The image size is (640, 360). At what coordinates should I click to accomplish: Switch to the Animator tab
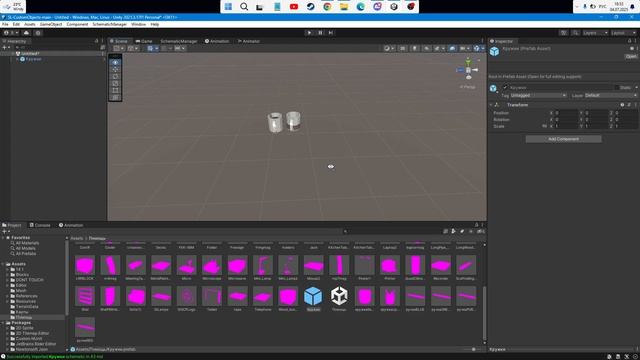pyautogui.click(x=249, y=41)
